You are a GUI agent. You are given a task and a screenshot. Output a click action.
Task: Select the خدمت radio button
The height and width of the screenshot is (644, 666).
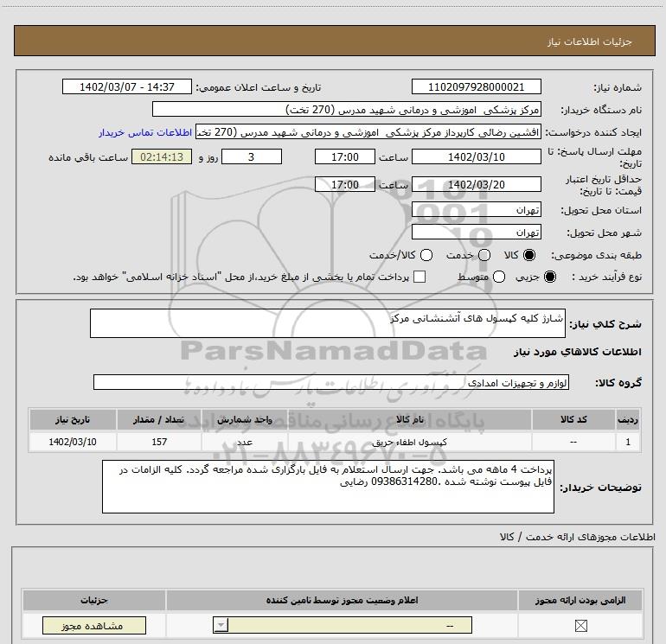coord(484,255)
